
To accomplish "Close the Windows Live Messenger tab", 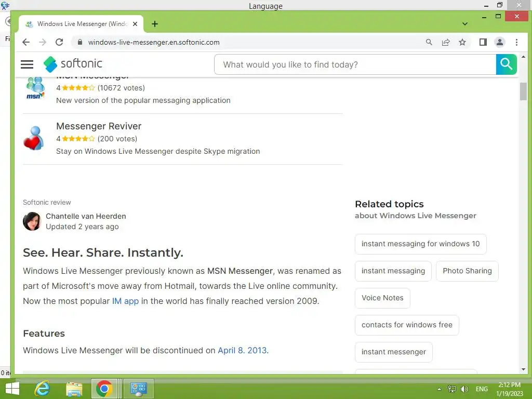I will pos(135,24).
